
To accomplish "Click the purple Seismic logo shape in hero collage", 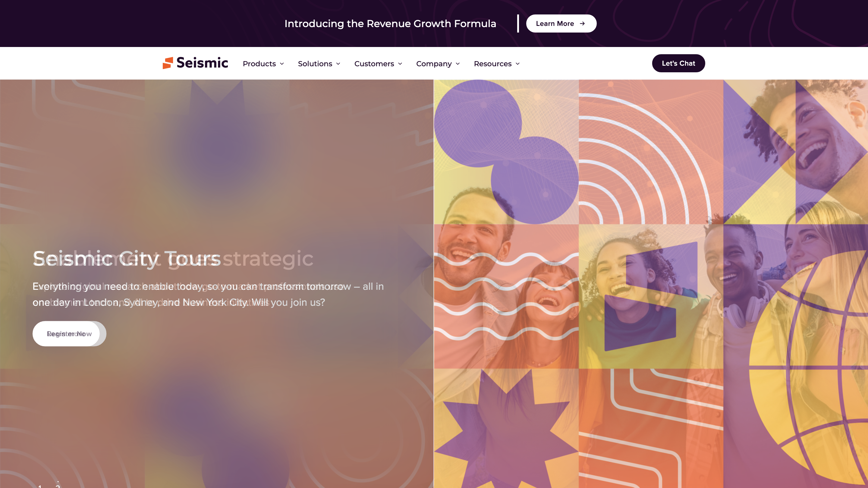I will [650, 296].
